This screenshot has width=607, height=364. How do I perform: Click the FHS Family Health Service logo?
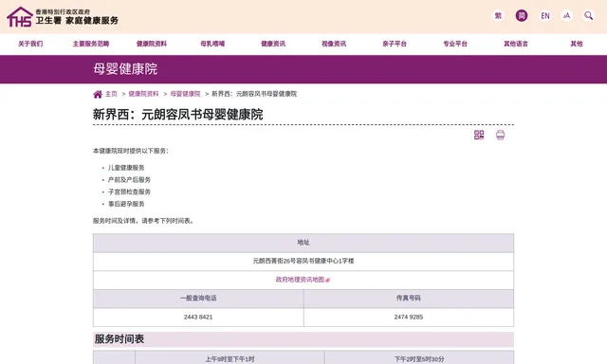(63, 17)
